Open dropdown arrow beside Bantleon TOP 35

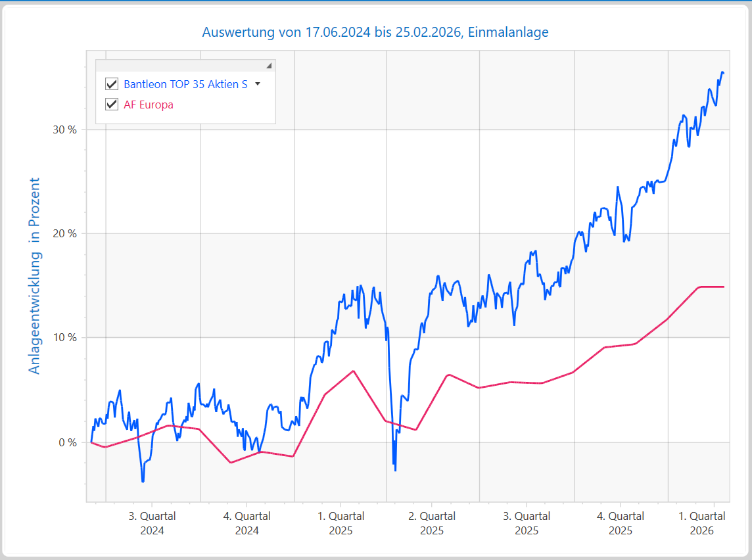pos(258,84)
